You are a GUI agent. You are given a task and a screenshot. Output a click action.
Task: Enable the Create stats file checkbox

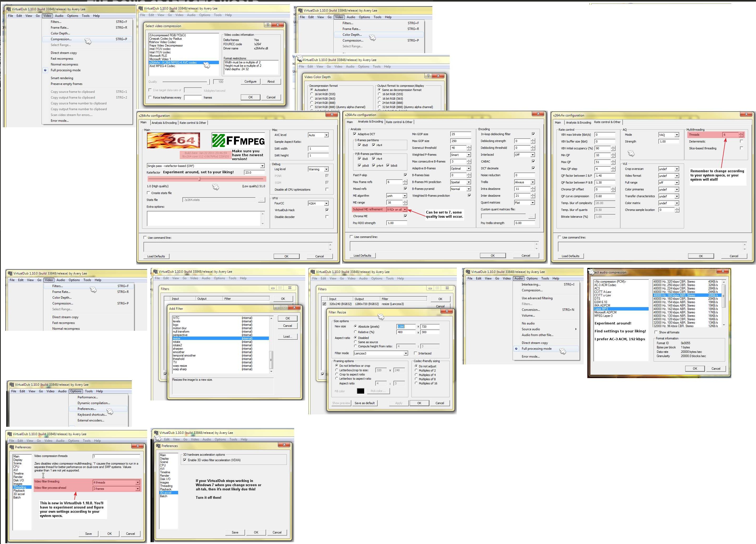(x=149, y=193)
